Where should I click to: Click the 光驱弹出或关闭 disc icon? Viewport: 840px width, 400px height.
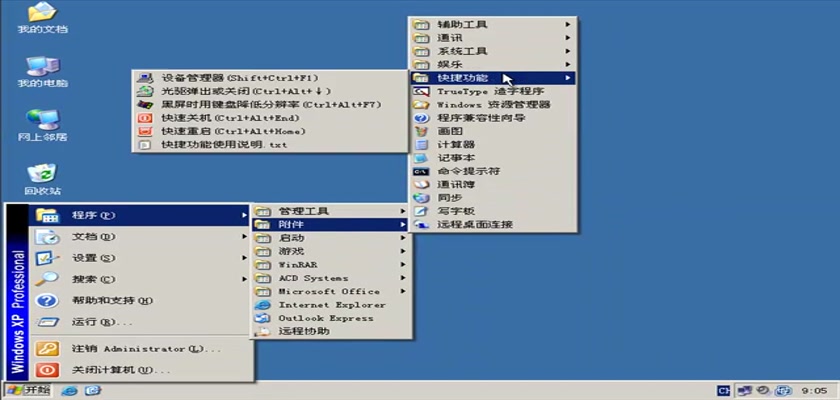pos(145,92)
